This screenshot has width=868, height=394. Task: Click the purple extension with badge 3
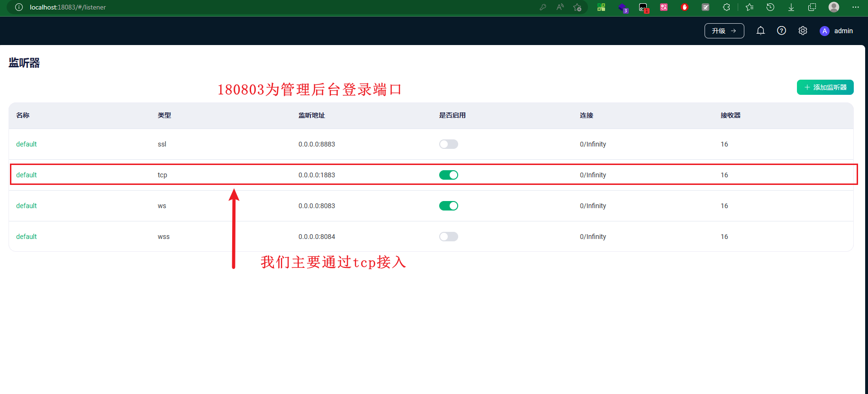pyautogui.click(x=623, y=7)
